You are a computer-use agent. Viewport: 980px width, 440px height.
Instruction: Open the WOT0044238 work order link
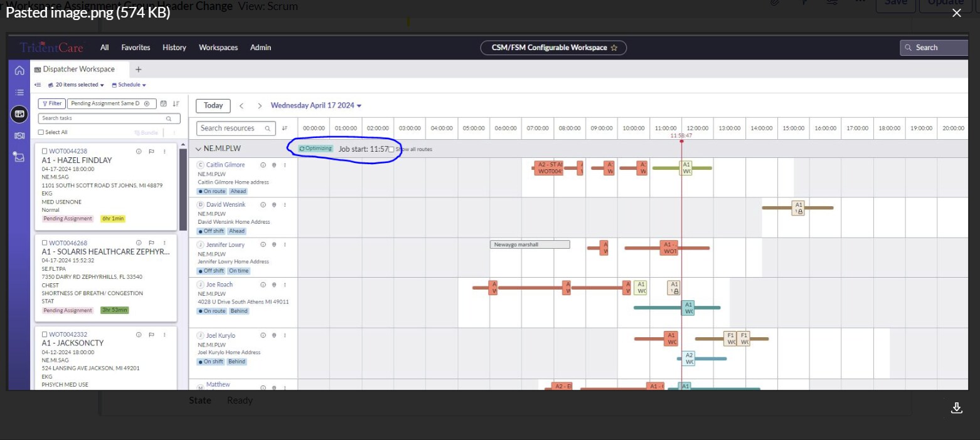pos(68,151)
